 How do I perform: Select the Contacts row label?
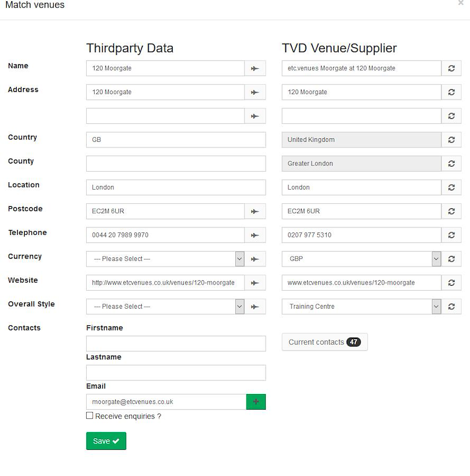pyautogui.click(x=24, y=328)
